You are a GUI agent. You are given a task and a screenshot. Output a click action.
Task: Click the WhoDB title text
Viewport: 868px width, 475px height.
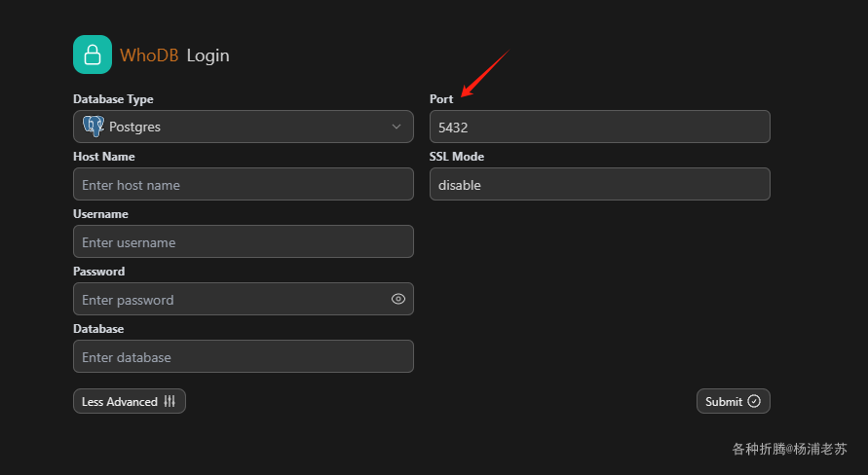[x=149, y=55]
